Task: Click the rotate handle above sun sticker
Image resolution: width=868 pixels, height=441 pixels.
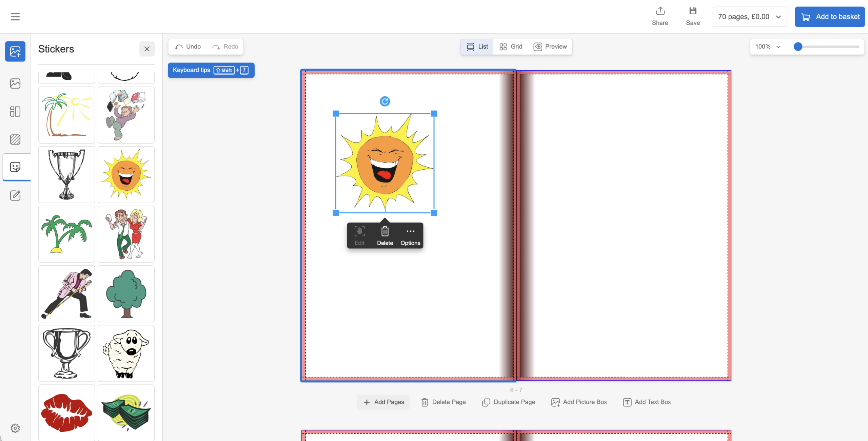Action: point(384,101)
